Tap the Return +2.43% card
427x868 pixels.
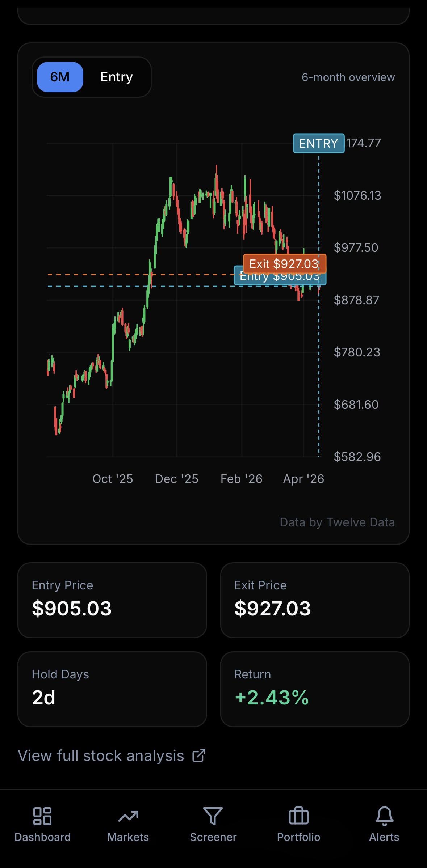[x=315, y=689]
